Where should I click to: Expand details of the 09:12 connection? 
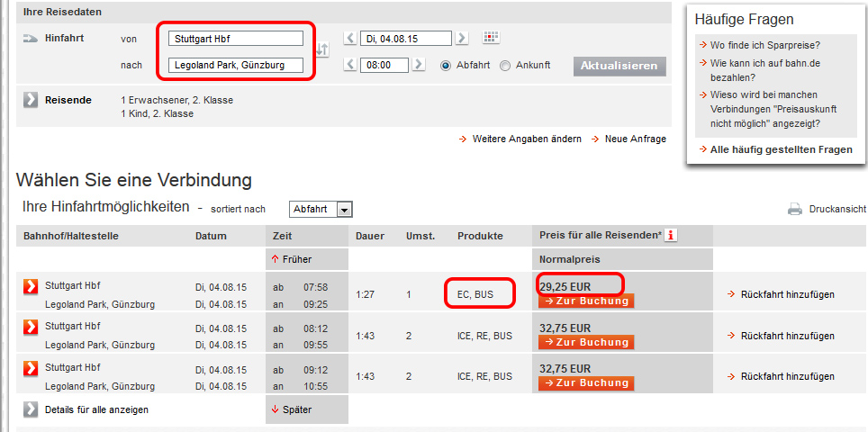(31, 368)
